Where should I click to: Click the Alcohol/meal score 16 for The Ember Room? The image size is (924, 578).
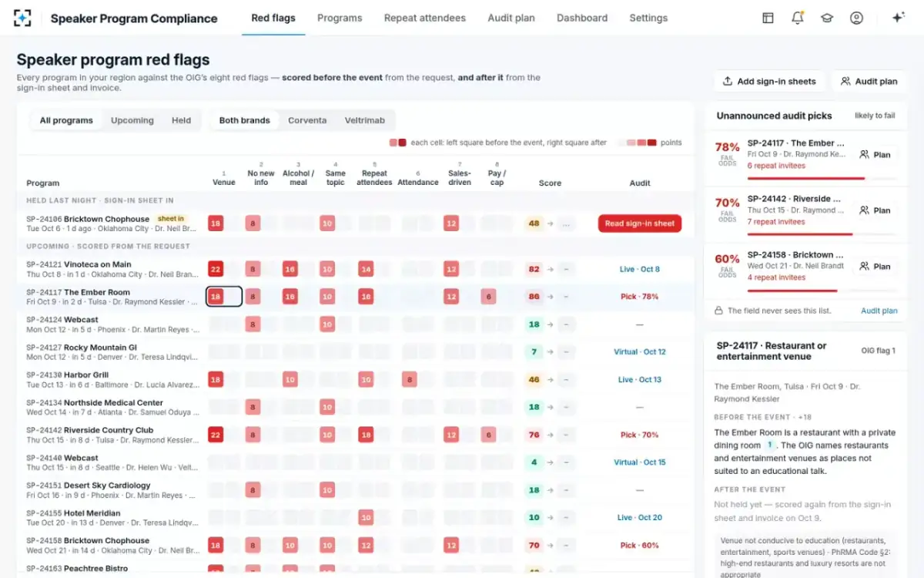(x=290, y=297)
